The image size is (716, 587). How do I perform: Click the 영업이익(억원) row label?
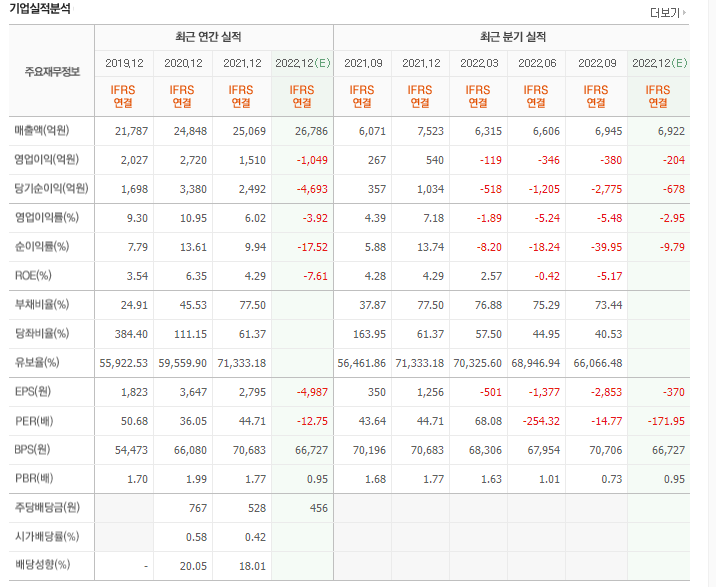coord(46,159)
